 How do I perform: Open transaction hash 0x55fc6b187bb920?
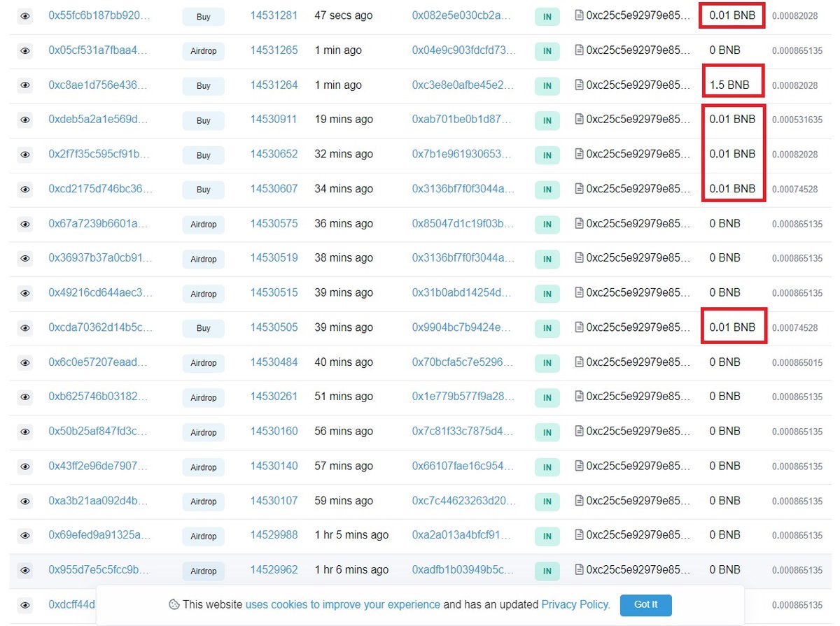99,15
